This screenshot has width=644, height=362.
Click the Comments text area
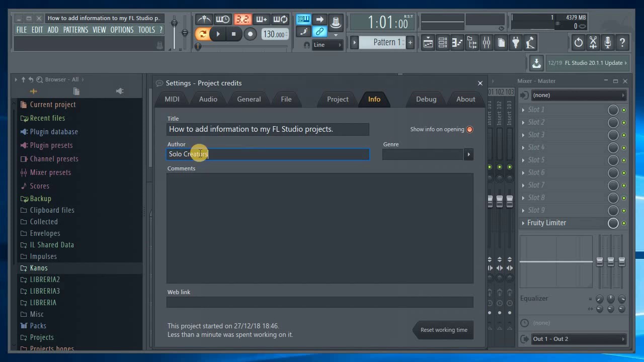[x=320, y=228]
